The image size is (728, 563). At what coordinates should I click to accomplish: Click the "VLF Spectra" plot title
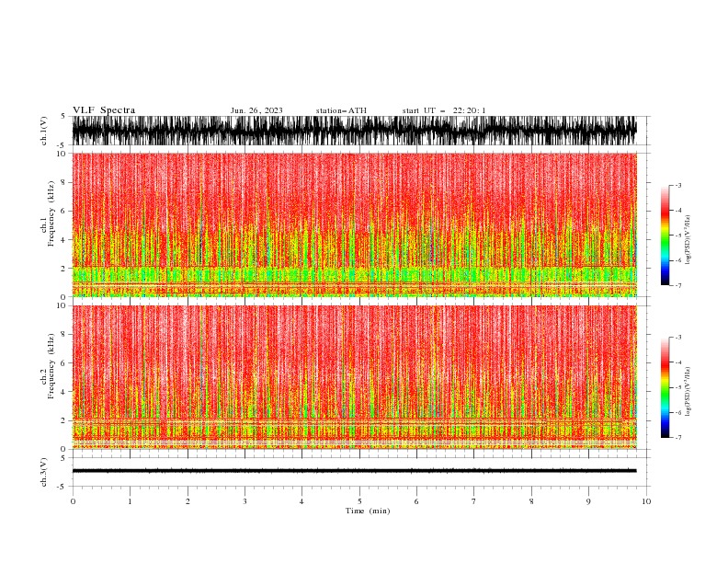[104, 110]
